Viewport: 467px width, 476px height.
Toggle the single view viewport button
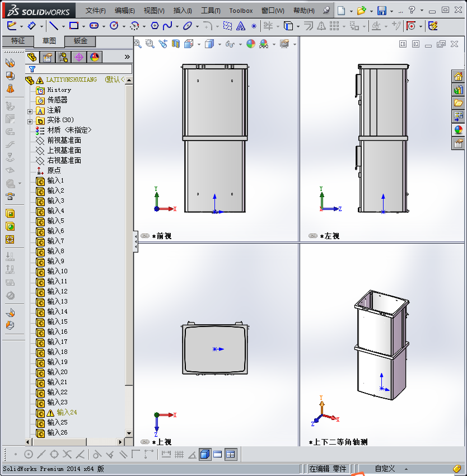pyautogui.click(x=205, y=455)
